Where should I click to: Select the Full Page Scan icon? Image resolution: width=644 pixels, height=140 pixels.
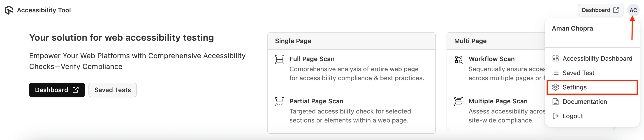point(279,60)
